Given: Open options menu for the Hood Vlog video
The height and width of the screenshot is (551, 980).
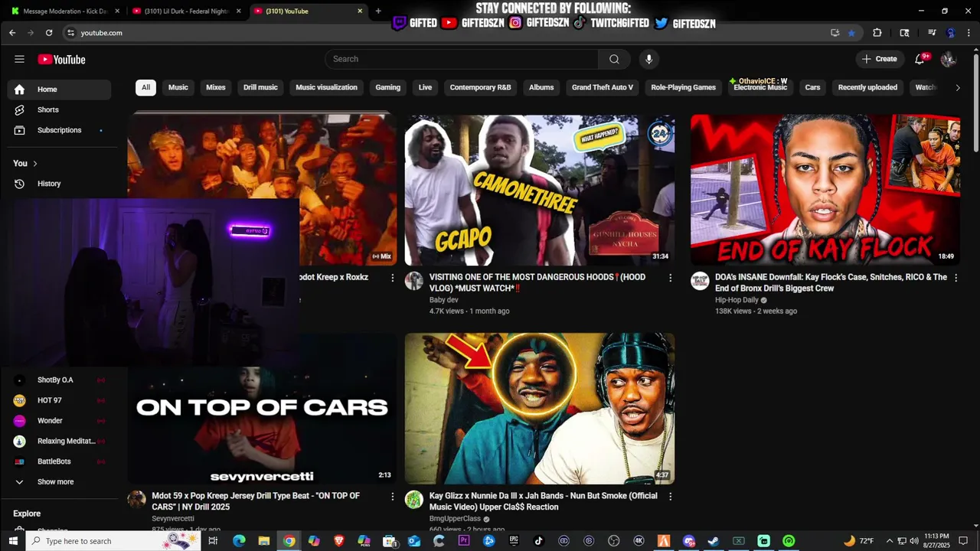Looking at the screenshot, I should [670, 278].
